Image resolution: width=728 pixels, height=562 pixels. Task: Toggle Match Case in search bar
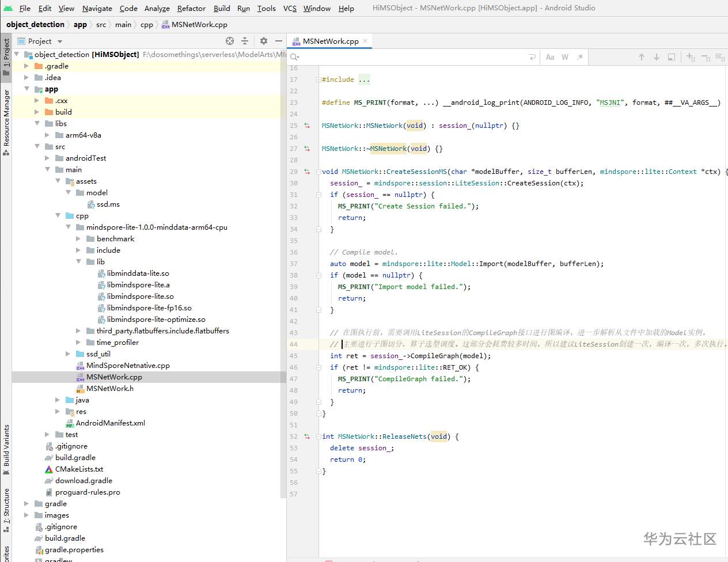click(550, 57)
